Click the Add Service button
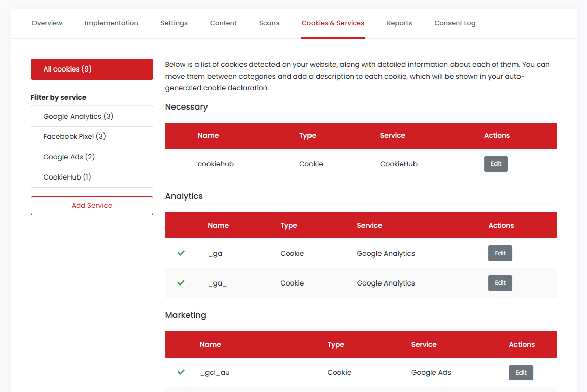The width and height of the screenshot is (587, 392). [x=92, y=206]
